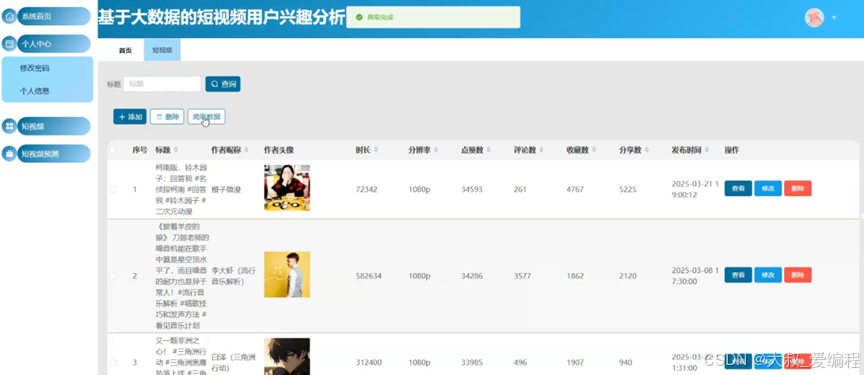This screenshot has width=864, height=375.
Task: Click the 添加 button
Action: pyautogui.click(x=130, y=117)
